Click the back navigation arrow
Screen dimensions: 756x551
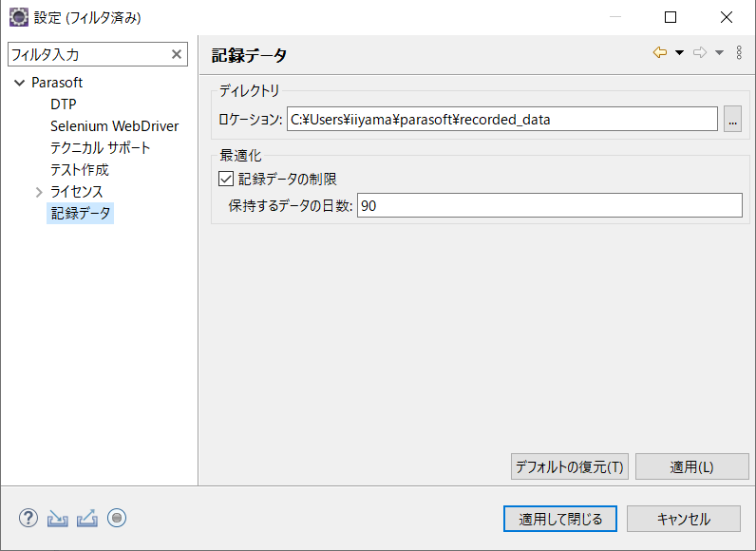[x=660, y=52]
